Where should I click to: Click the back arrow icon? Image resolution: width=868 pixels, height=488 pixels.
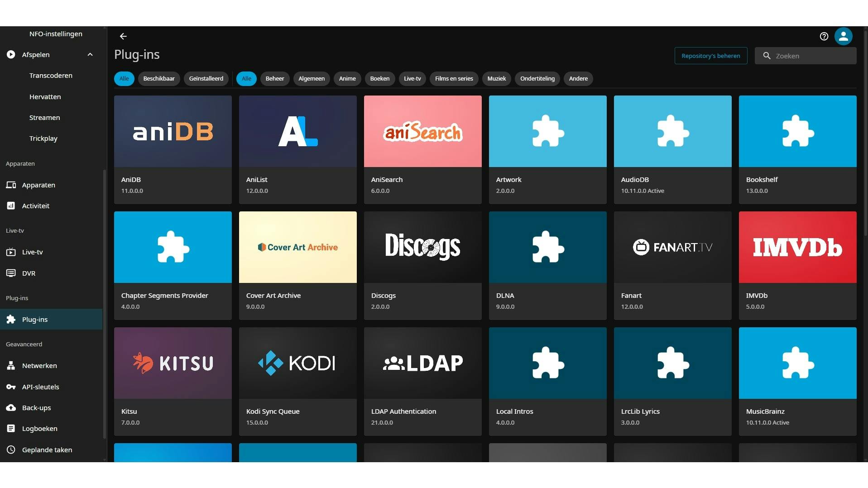click(123, 36)
